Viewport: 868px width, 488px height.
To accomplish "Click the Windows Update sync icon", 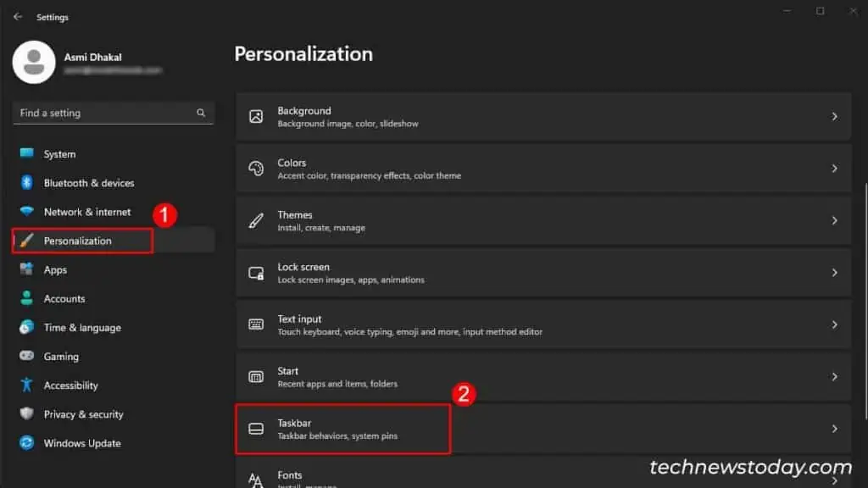I will (x=26, y=442).
